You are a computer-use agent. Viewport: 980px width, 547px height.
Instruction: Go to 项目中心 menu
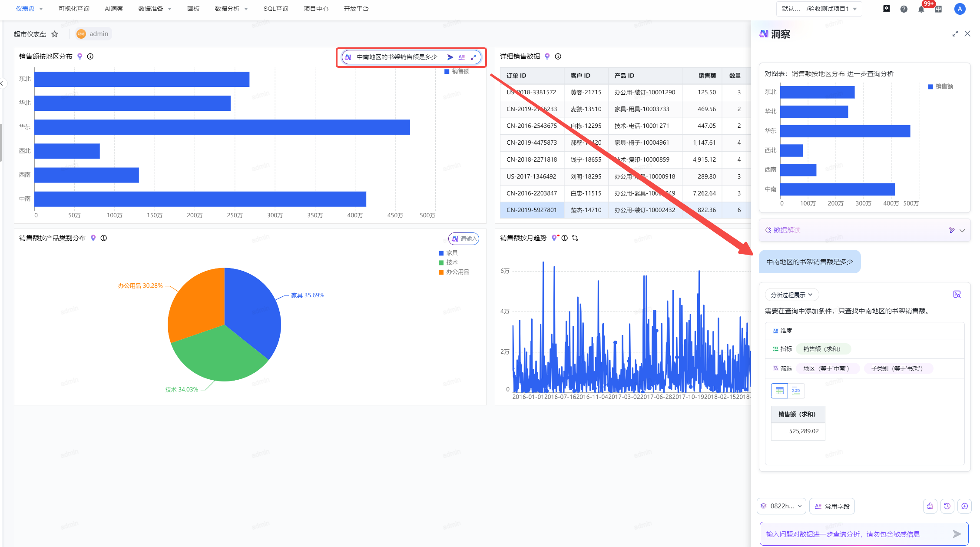(316, 9)
